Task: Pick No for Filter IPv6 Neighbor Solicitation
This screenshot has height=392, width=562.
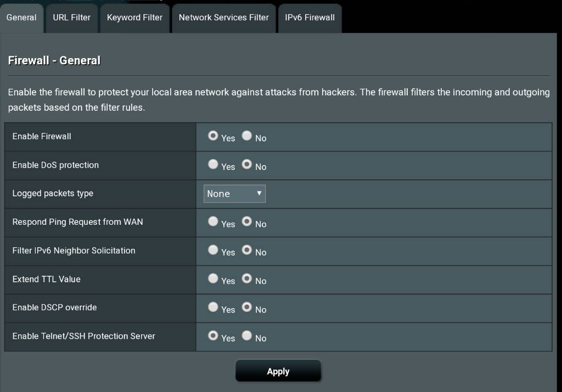Action: [247, 250]
